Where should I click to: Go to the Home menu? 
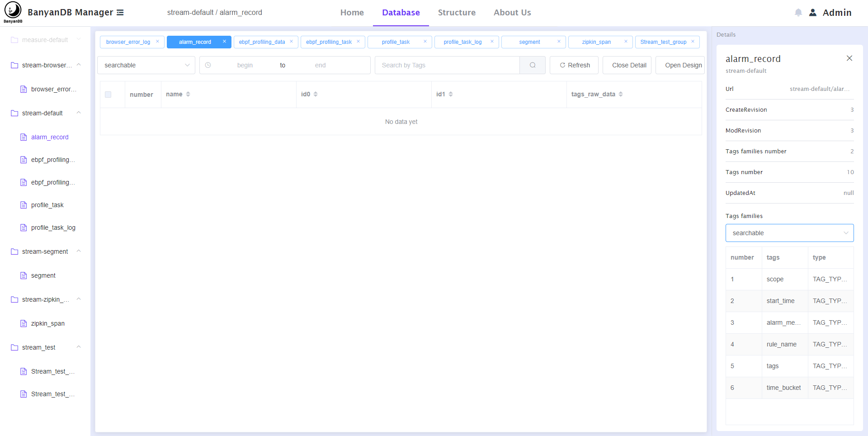352,13
